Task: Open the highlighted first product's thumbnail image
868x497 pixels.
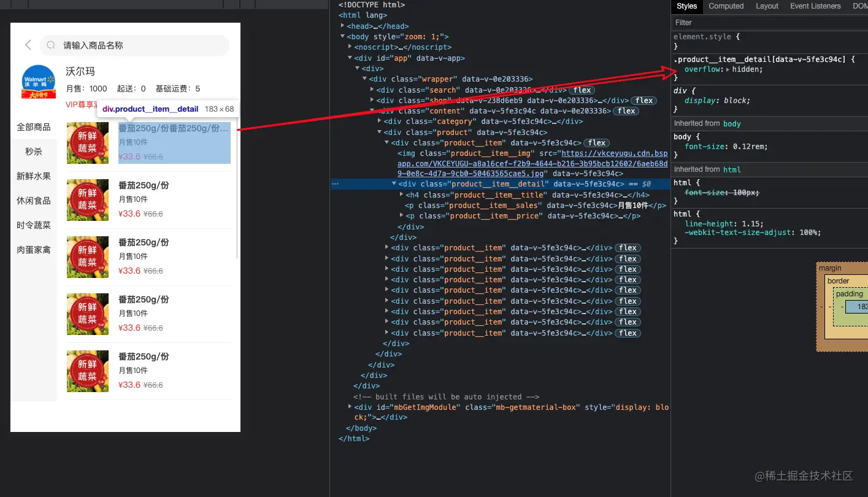Action: pos(88,143)
